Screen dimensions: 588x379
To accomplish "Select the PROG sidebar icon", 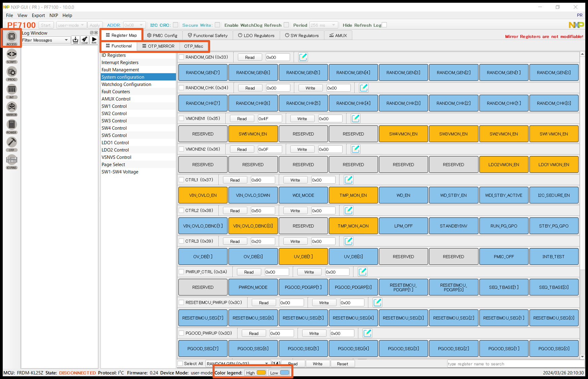I will [x=11, y=73].
